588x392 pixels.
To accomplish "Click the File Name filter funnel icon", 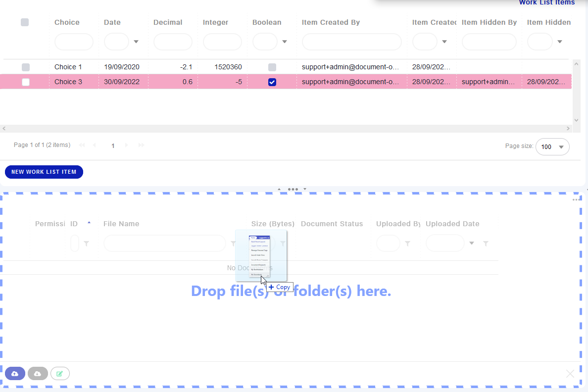I will (x=233, y=243).
